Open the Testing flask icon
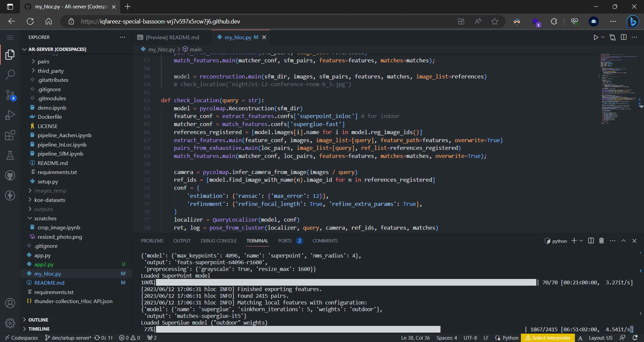Screen dimensions: 644x342 [10, 155]
